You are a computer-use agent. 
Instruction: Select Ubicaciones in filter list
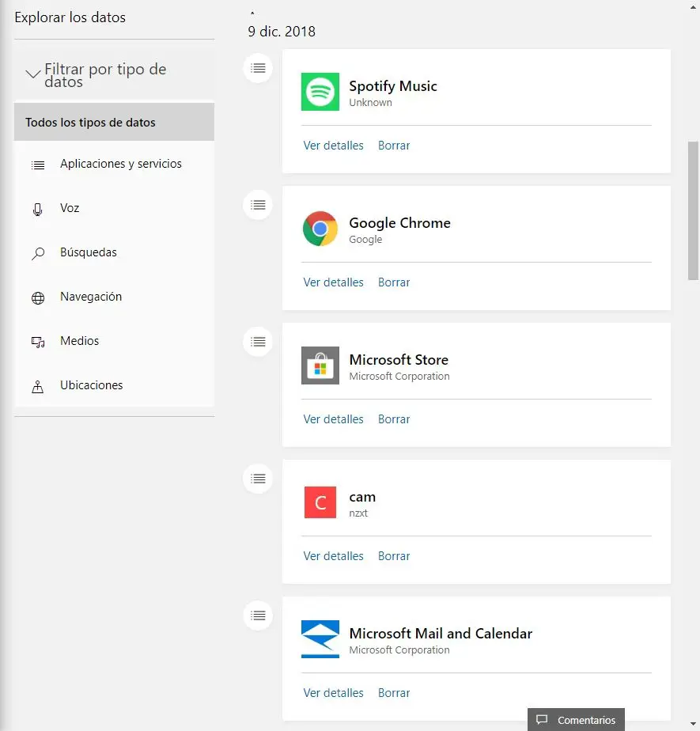click(x=91, y=385)
